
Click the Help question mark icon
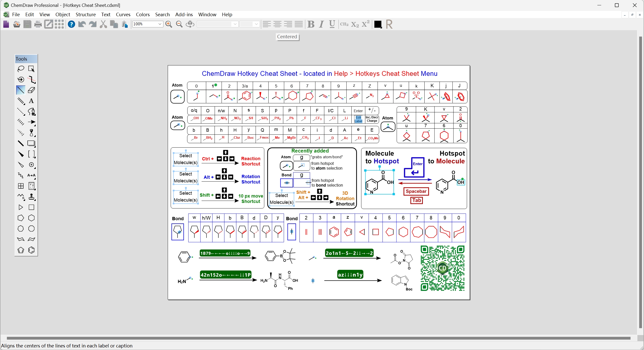(71, 24)
